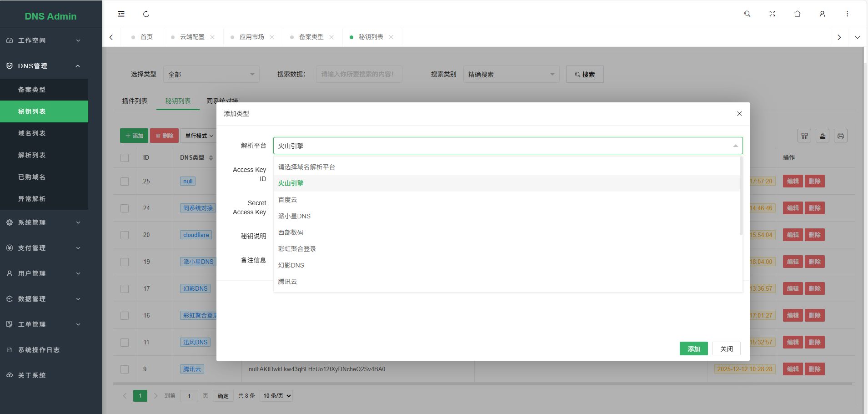
Task: Switch to the 云端配置 tab
Action: 192,37
